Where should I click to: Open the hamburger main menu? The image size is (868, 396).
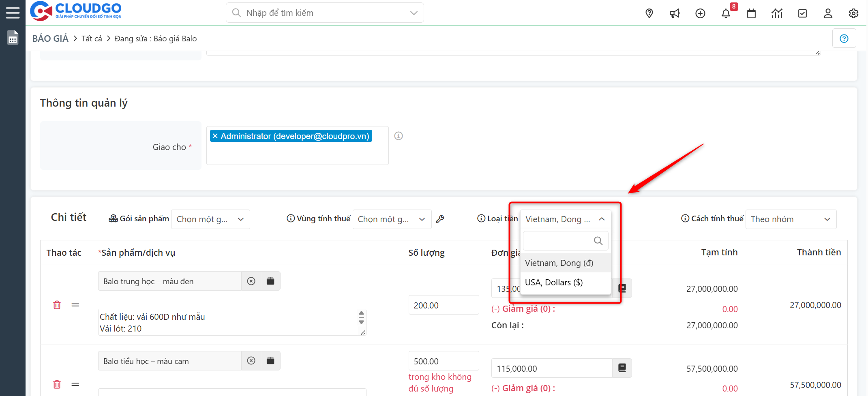coord(13,13)
